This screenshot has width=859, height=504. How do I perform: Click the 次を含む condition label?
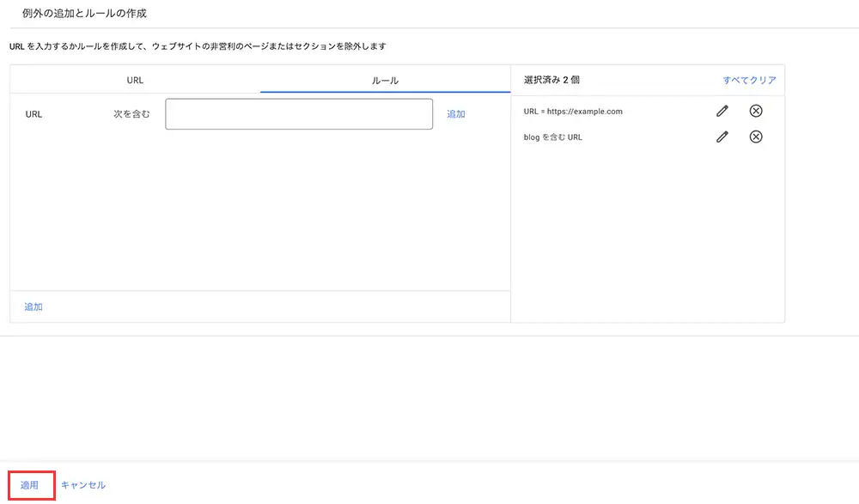[x=131, y=114]
